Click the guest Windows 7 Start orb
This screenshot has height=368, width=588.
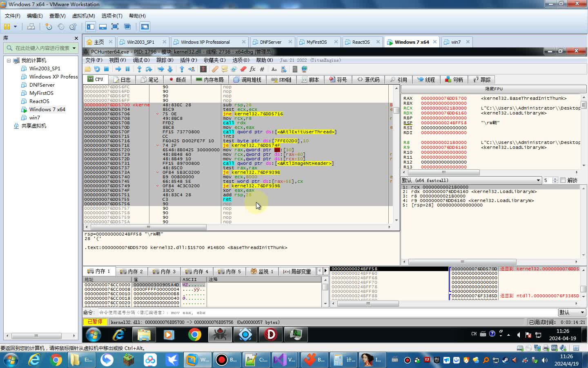coord(94,334)
